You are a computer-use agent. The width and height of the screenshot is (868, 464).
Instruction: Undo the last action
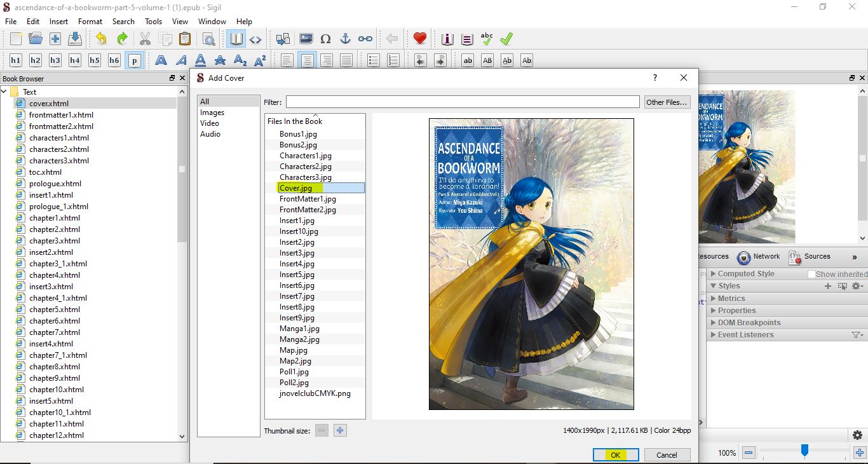102,39
